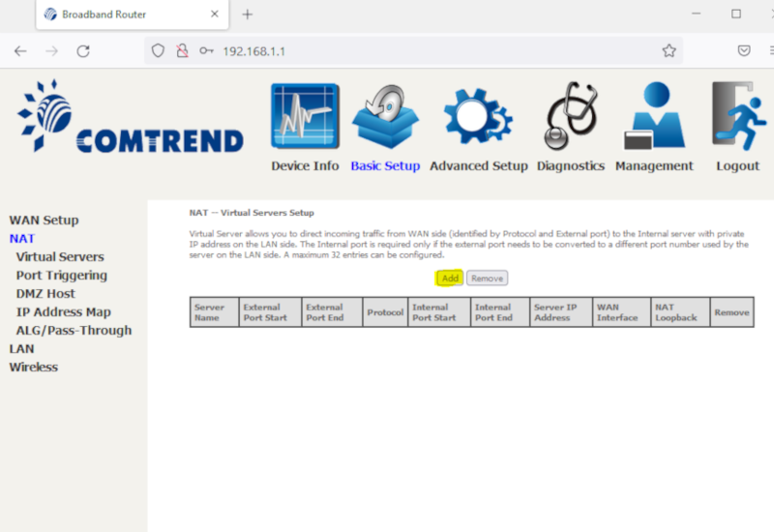Open the Pocket save icon

[744, 51]
